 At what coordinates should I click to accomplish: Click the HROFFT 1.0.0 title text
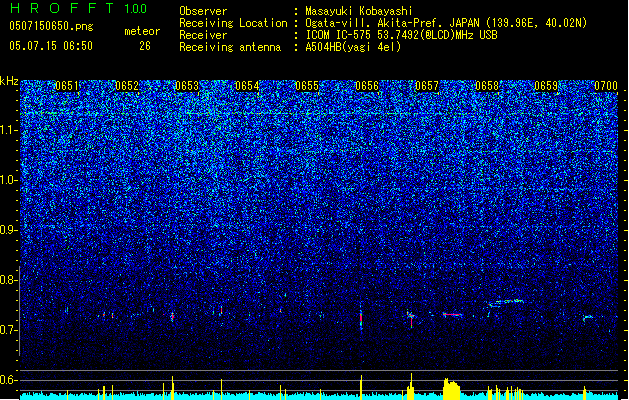coord(78,8)
